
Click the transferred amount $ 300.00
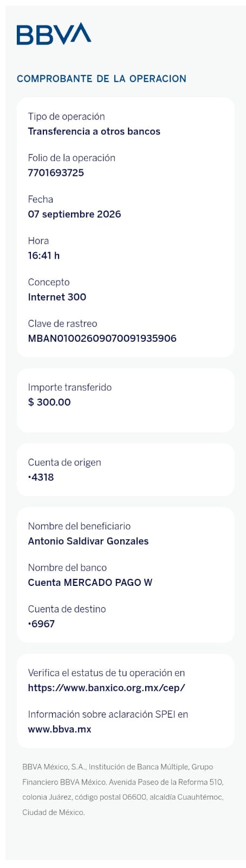(x=49, y=402)
